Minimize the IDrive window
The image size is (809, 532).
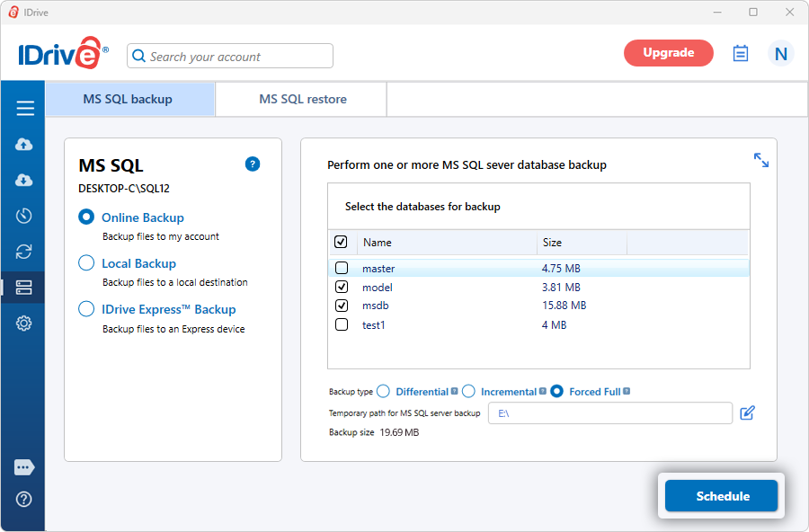pyautogui.click(x=717, y=12)
